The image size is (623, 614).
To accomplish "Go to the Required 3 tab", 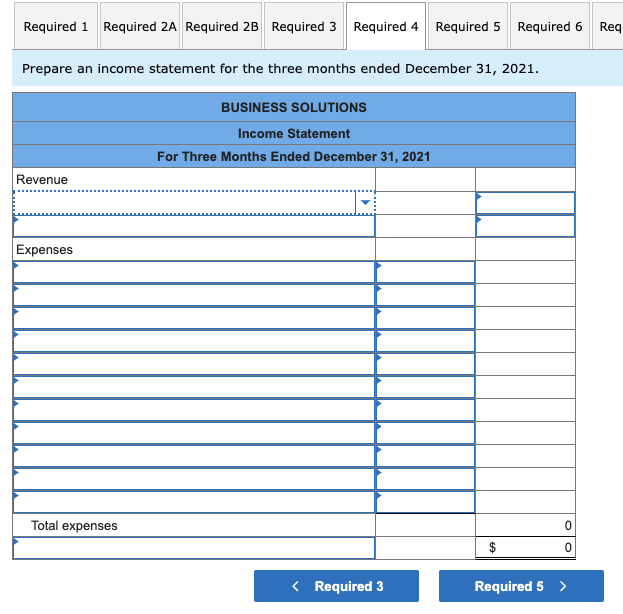I will [x=304, y=26].
